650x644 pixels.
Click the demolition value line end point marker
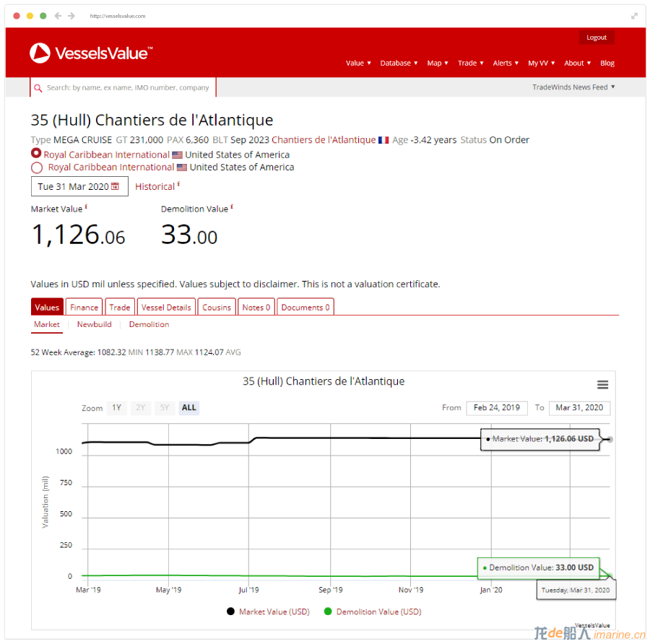610,575
